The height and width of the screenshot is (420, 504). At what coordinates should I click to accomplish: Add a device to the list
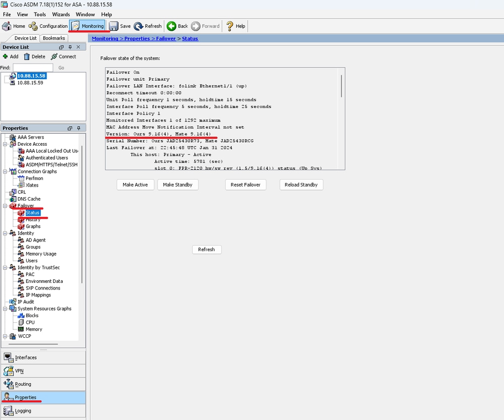(x=11, y=56)
